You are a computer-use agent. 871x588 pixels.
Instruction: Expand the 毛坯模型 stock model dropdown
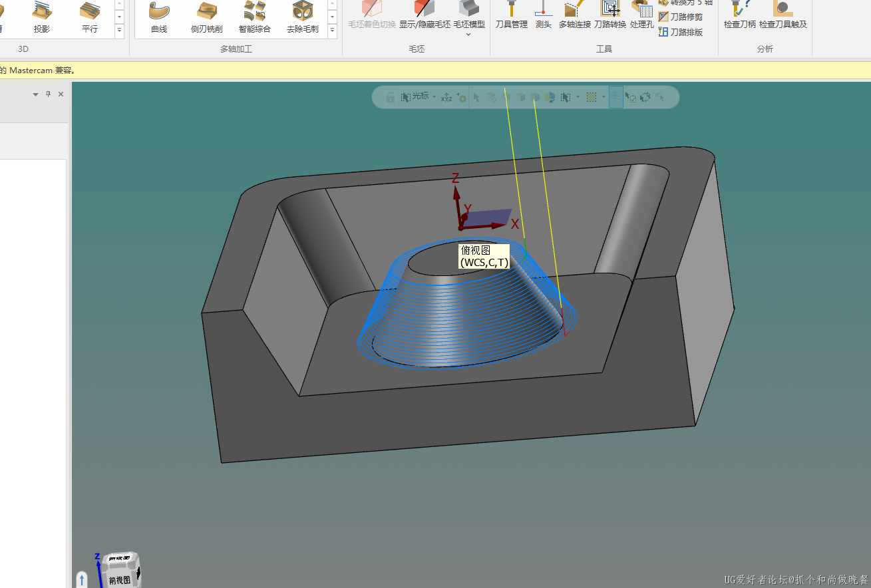(469, 33)
